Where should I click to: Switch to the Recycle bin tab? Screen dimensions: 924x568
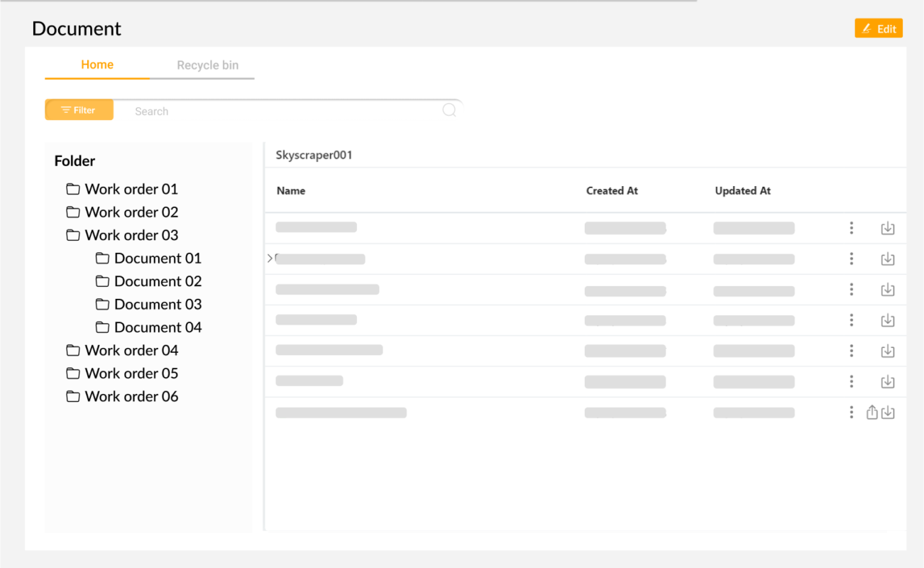point(207,65)
